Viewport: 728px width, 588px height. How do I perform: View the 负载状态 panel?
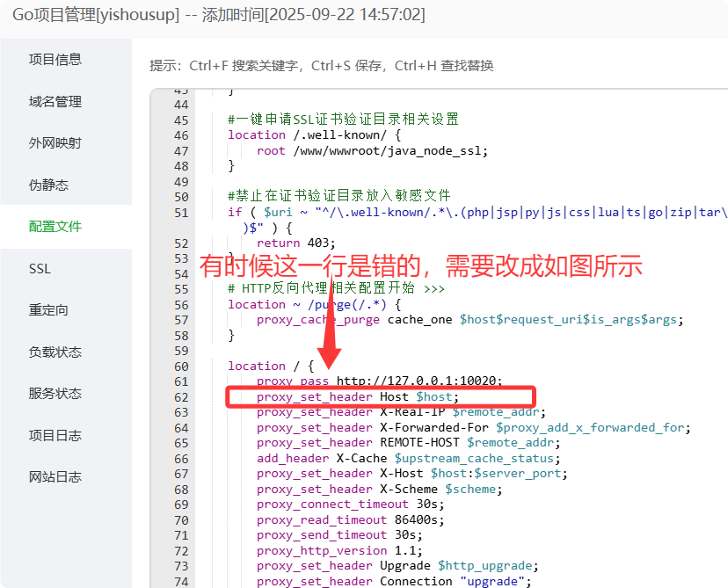(x=55, y=352)
